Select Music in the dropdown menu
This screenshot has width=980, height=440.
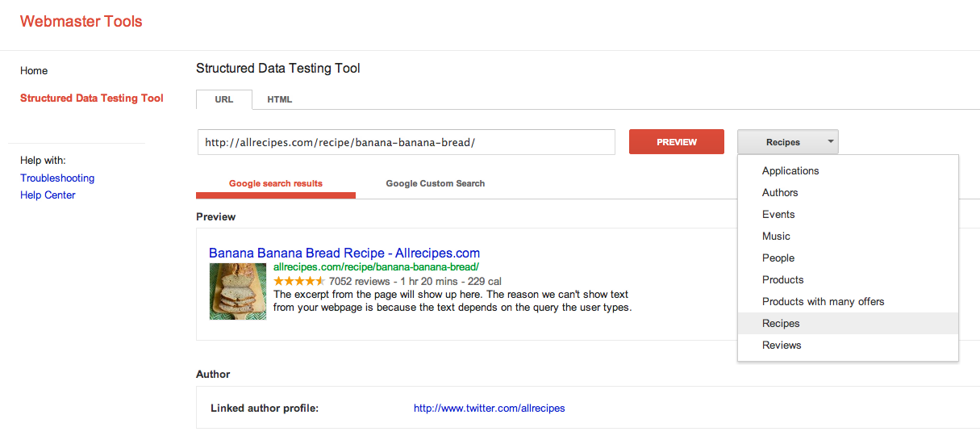coord(776,237)
